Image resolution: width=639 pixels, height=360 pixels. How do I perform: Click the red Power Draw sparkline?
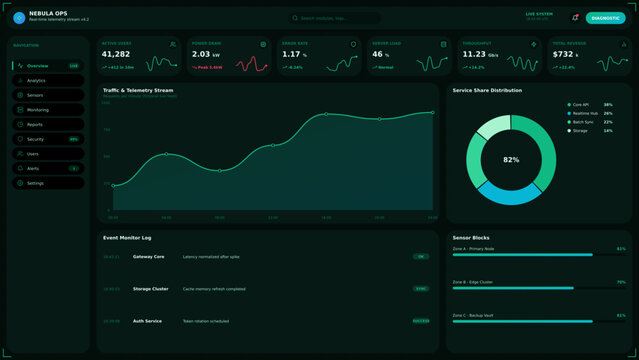[251, 64]
